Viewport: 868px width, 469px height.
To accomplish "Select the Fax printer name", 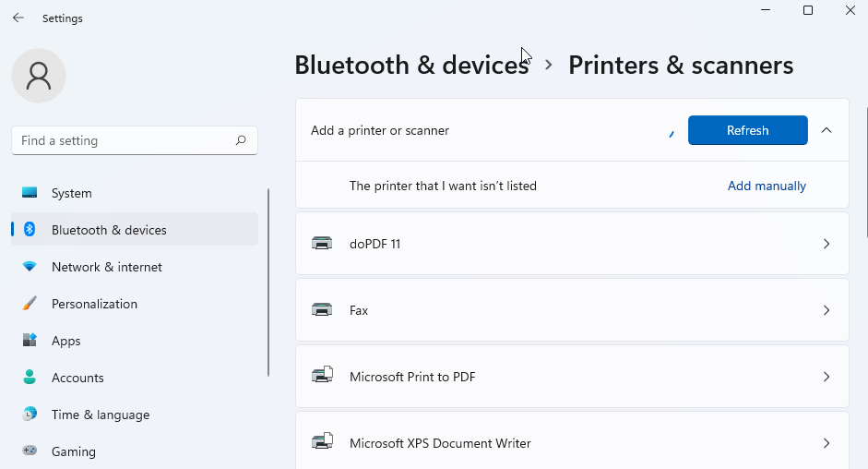I will click(359, 310).
